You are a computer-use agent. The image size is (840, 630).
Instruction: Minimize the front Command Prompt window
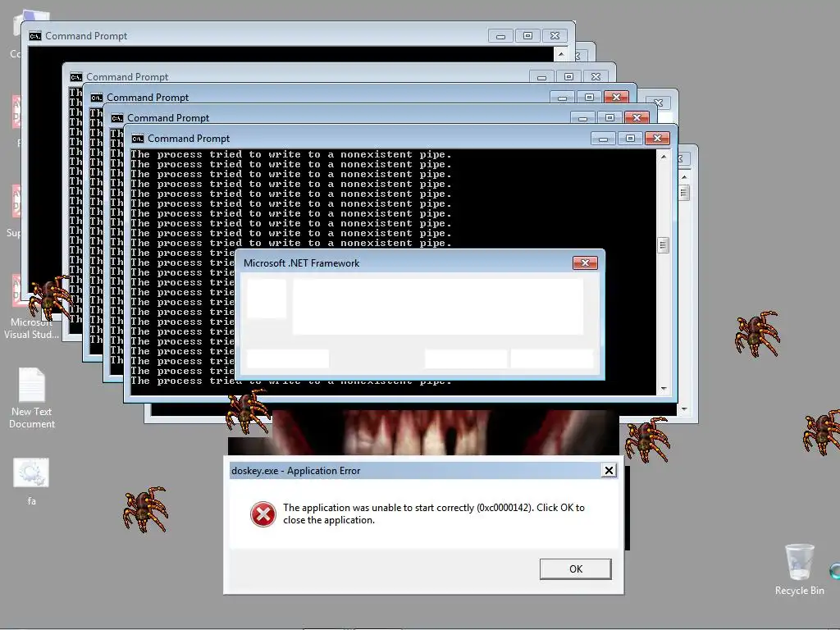point(603,139)
